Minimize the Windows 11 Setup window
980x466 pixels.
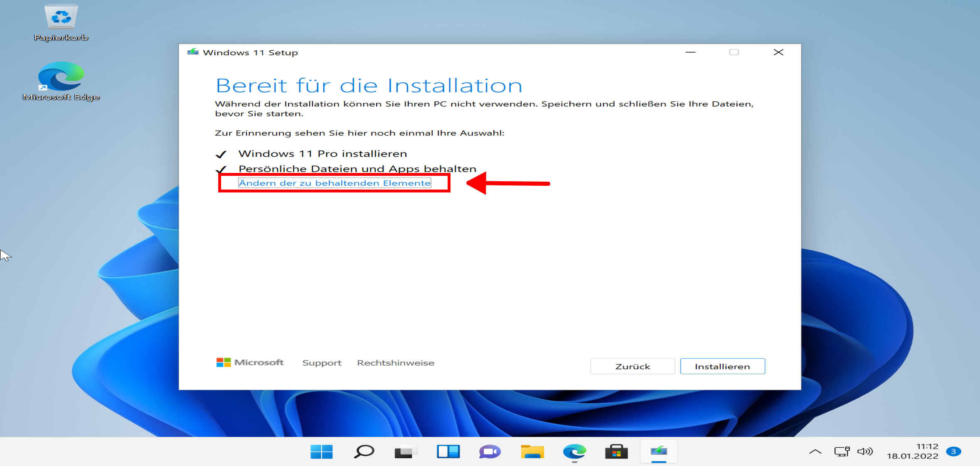690,52
